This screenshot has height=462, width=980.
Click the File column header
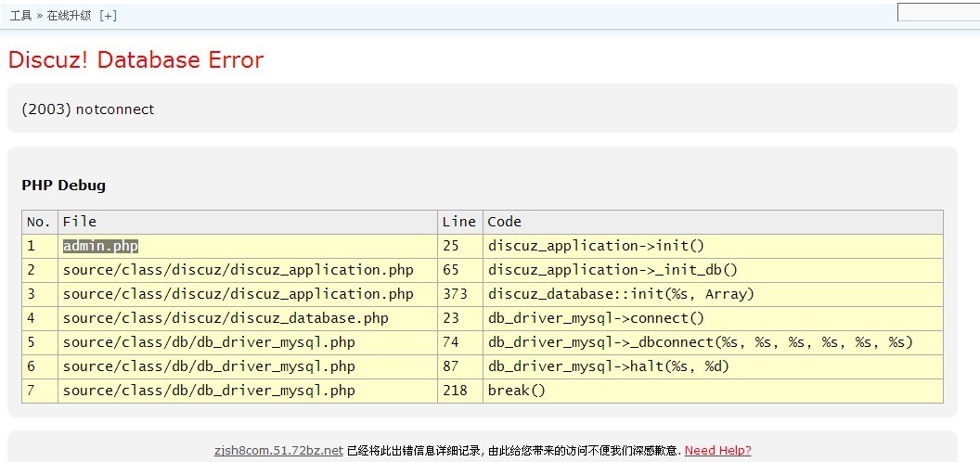pyautogui.click(x=248, y=223)
